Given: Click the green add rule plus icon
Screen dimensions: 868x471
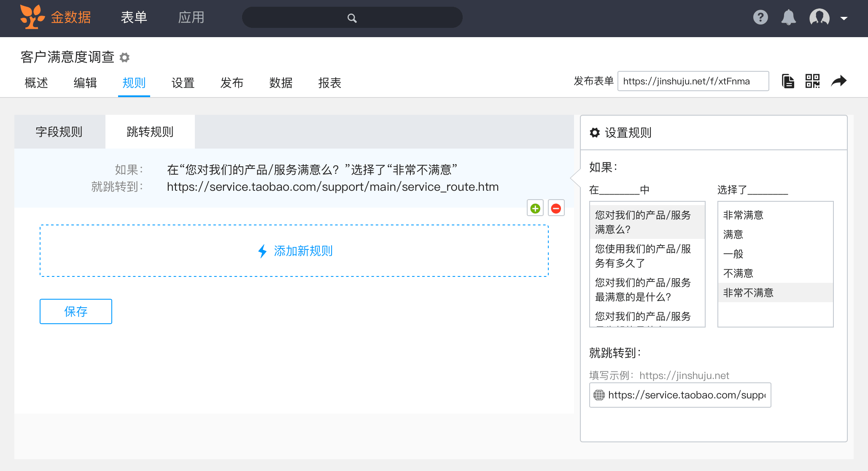Looking at the screenshot, I should pyautogui.click(x=535, y=208).
